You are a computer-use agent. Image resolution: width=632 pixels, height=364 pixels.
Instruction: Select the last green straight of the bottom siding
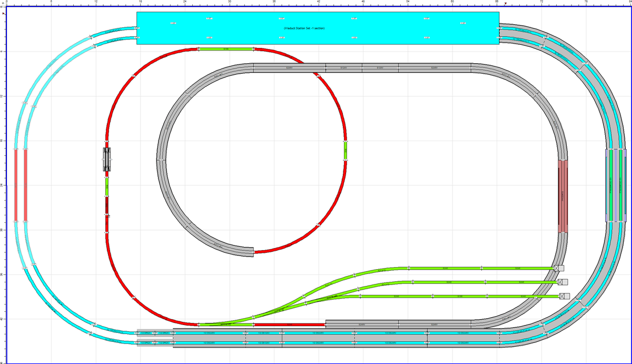524,296
